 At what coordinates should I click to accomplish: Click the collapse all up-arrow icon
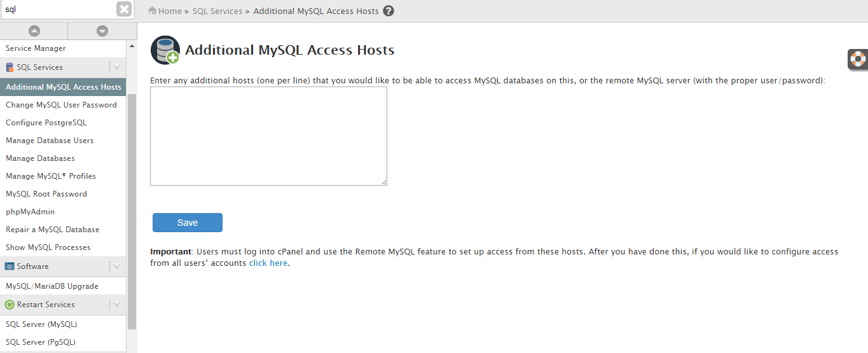coord(34,31)
